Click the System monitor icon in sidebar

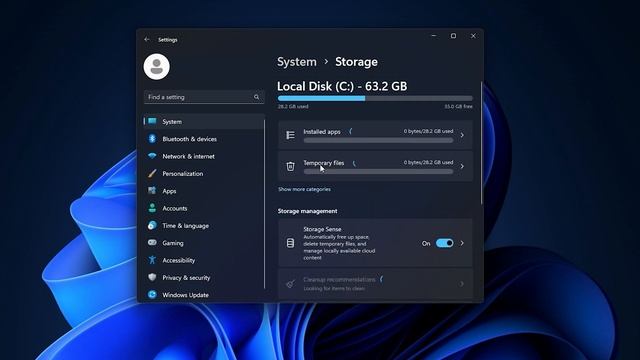coord(152,121)
